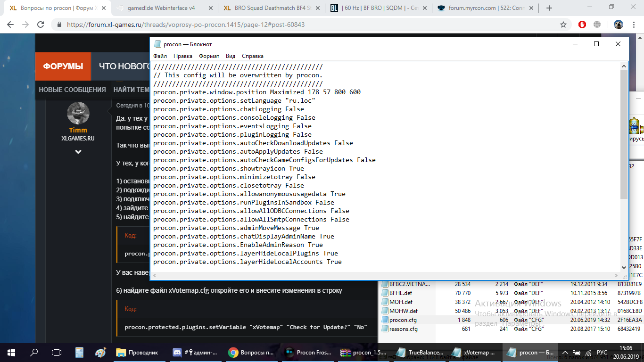Click Notepad vertical scrollbar thumb
The height and width of the screenshot is (362, 644).
coord(624,137)
